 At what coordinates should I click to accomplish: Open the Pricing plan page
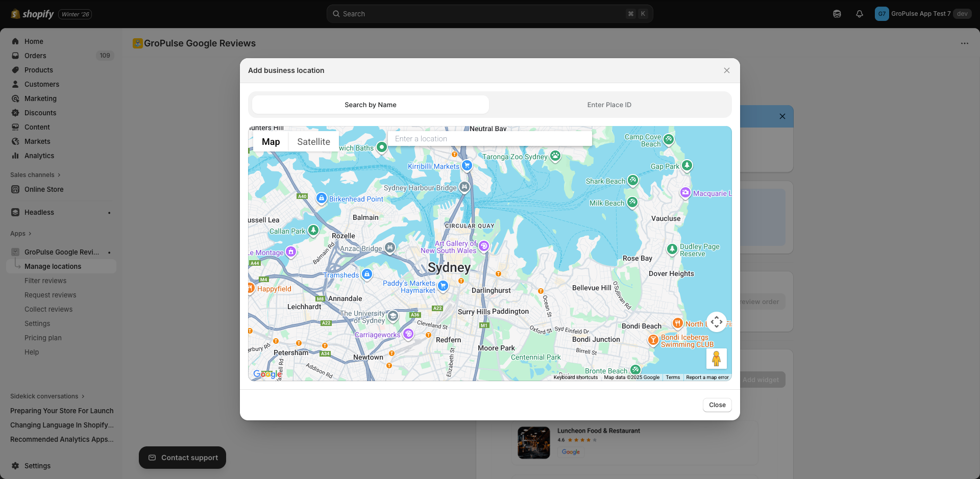point(43,338)
